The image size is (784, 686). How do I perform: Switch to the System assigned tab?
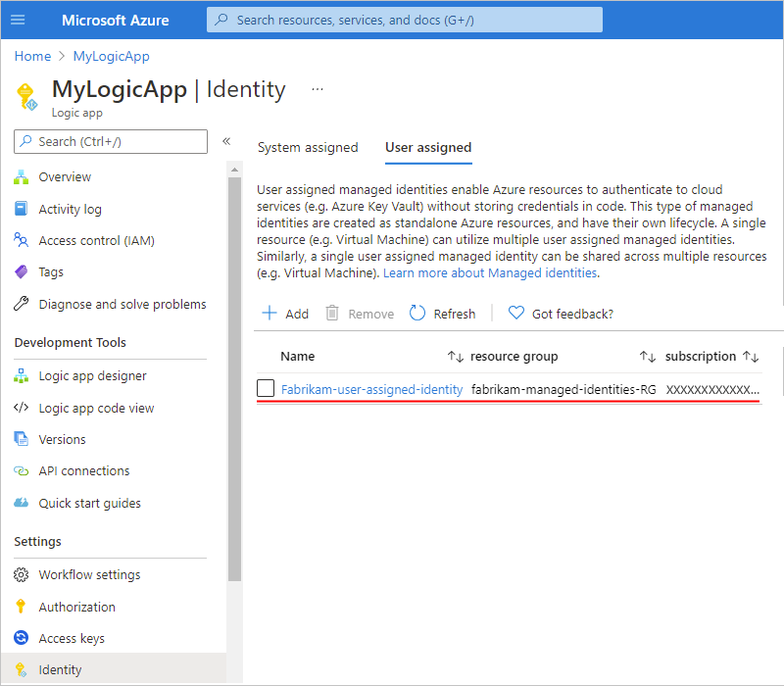point(308,148)
